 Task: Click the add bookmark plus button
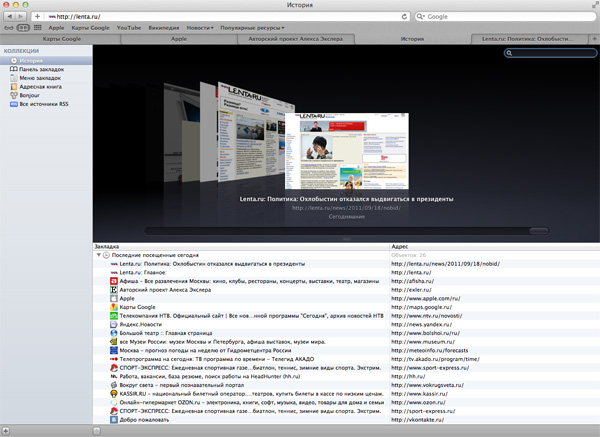pos(37,17)
